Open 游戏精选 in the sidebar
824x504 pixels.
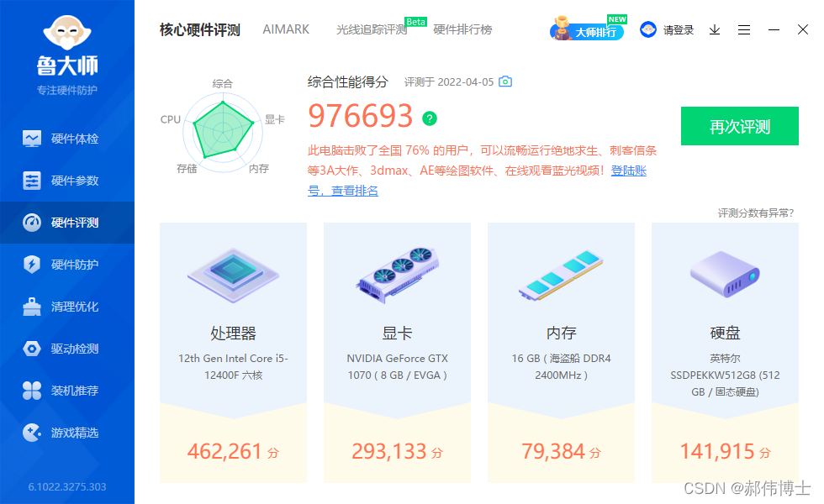click(x=67, y=433)
